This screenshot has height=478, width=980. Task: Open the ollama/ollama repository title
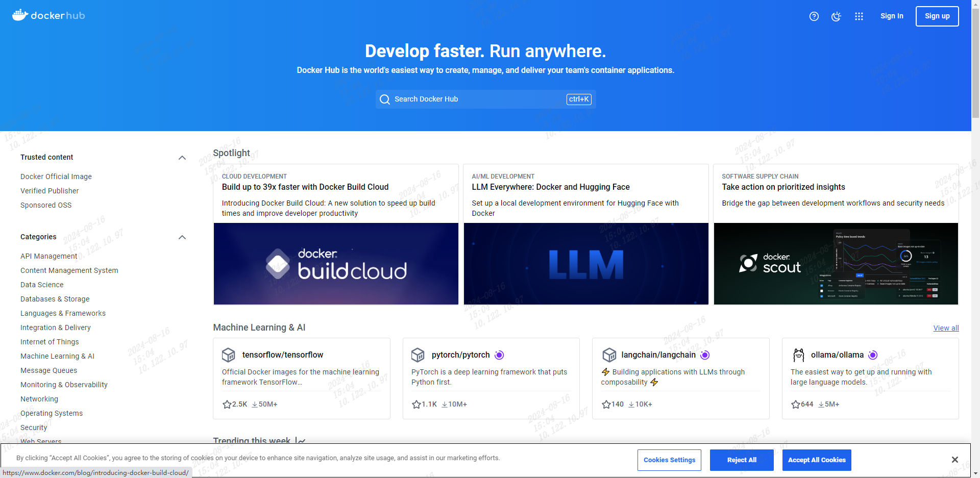click(838, 355)
